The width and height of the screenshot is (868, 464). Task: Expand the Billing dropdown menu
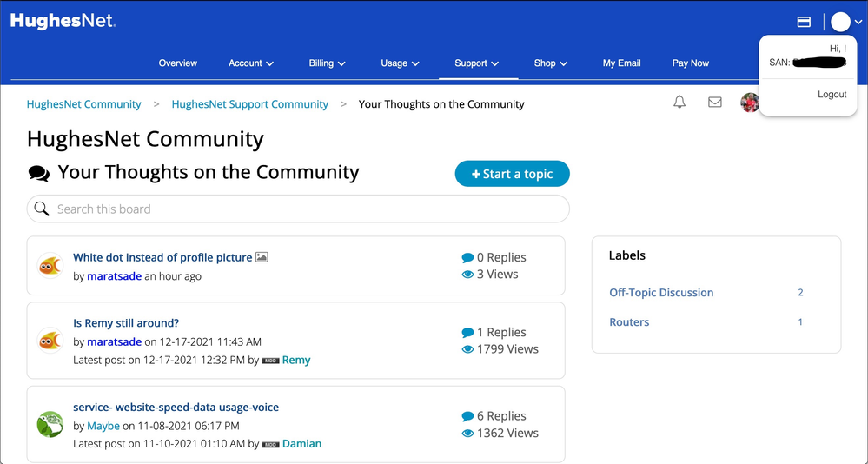(x=327, y=63)
